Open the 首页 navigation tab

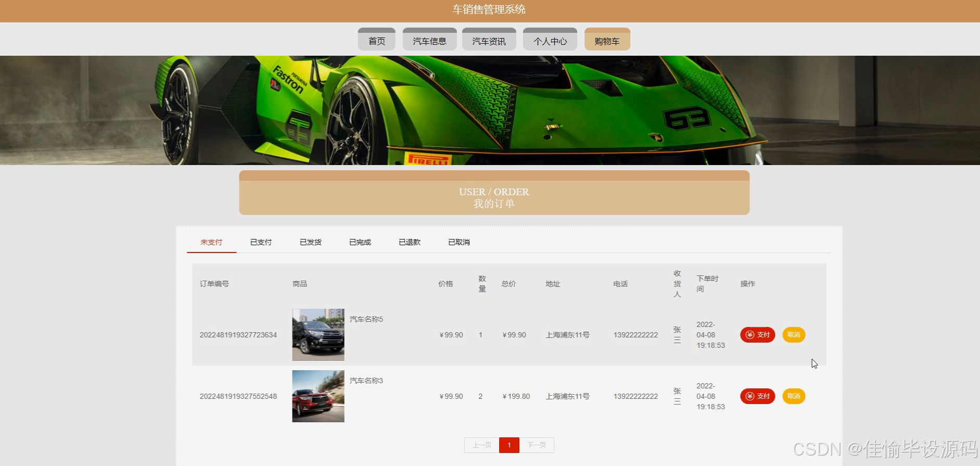click(x=377, y=40)
